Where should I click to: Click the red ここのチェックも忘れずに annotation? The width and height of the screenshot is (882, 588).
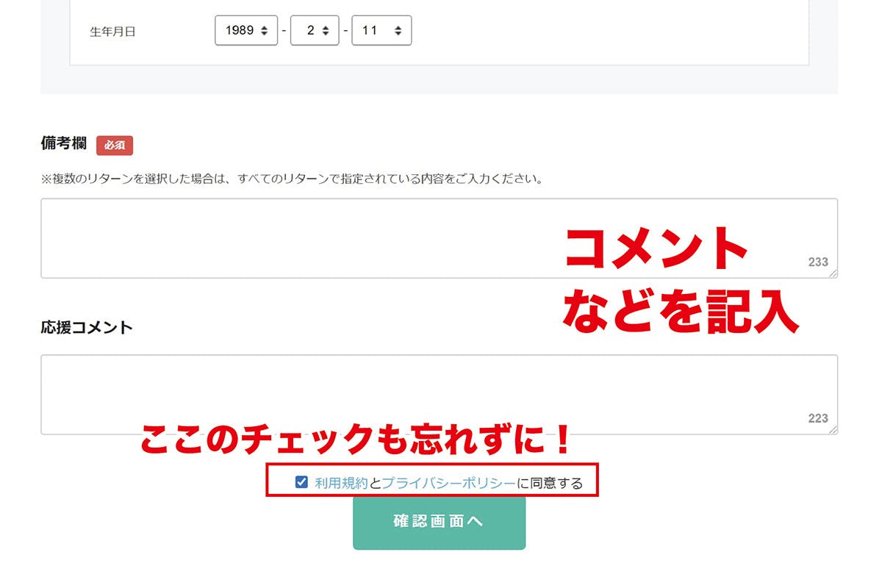(355, 440)
